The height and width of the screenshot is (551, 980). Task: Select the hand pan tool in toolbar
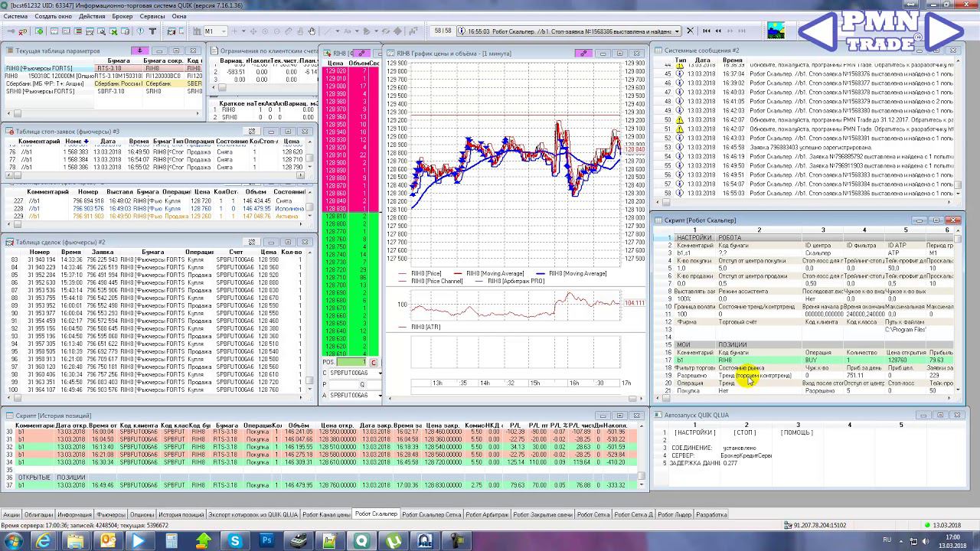(x=312, y=31)
